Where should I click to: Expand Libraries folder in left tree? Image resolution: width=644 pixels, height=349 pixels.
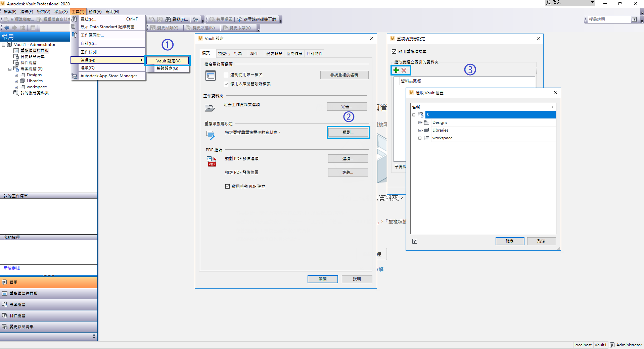16,81
